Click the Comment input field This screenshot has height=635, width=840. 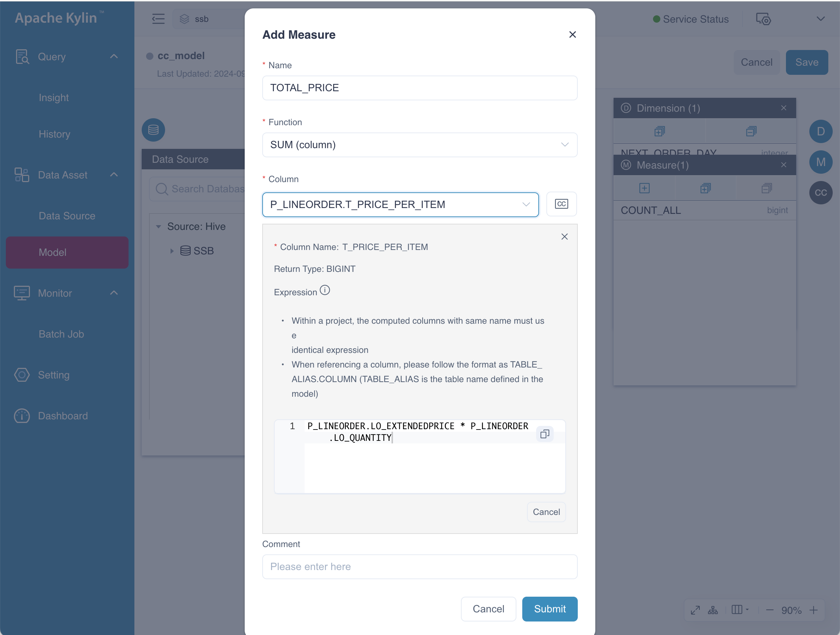(420, 566)
